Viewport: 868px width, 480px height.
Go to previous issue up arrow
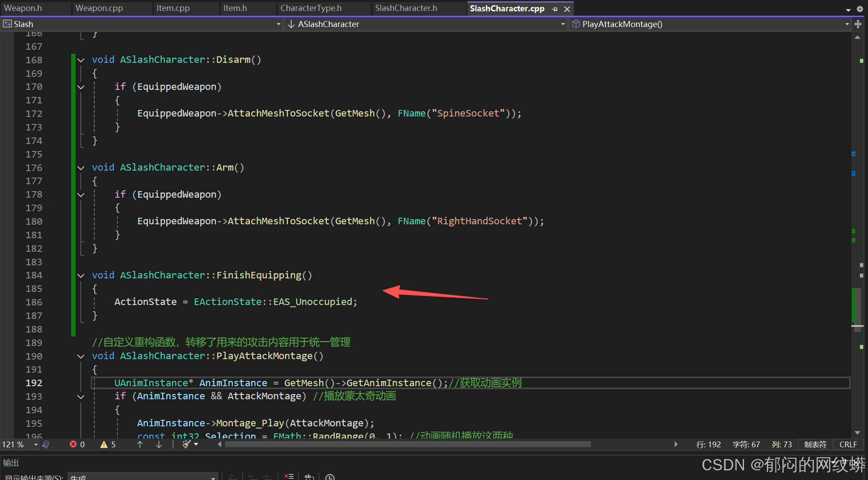coord(140,444)
